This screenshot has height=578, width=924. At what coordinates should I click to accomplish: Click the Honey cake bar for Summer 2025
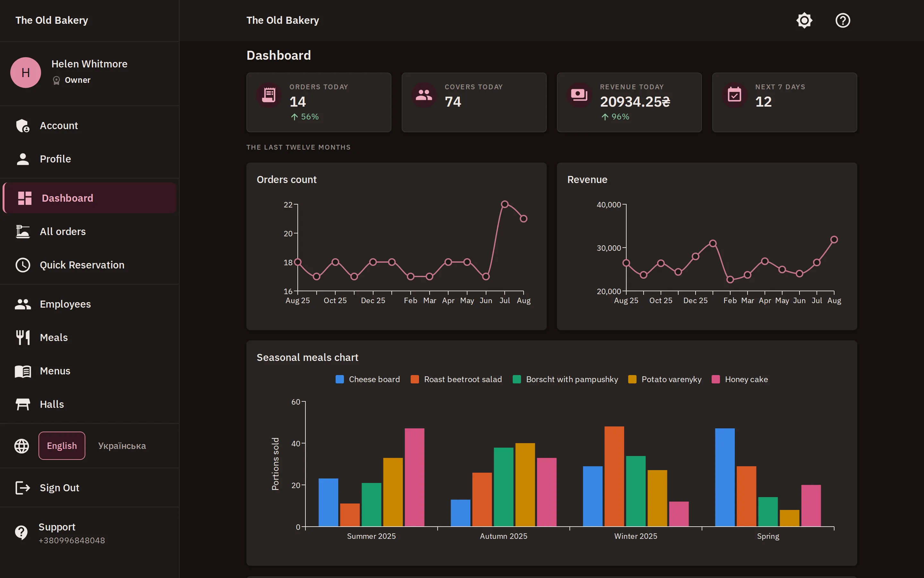[x=414, y=477]
